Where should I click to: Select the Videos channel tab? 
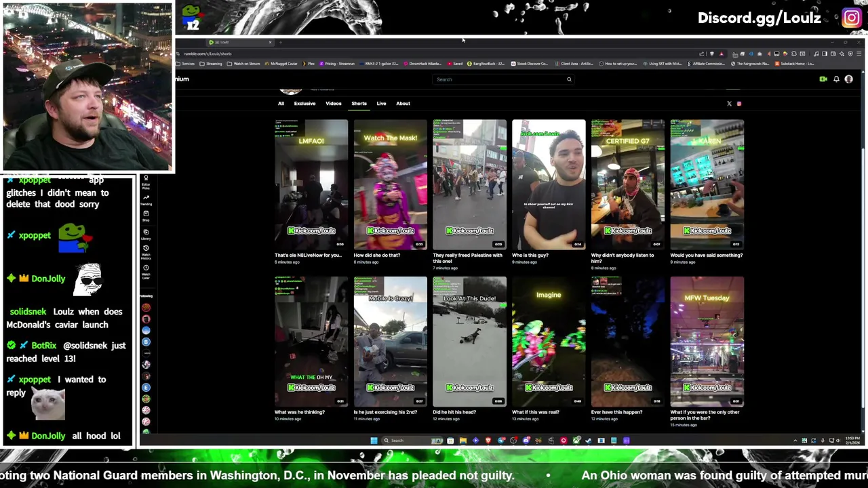click(333, 104)
